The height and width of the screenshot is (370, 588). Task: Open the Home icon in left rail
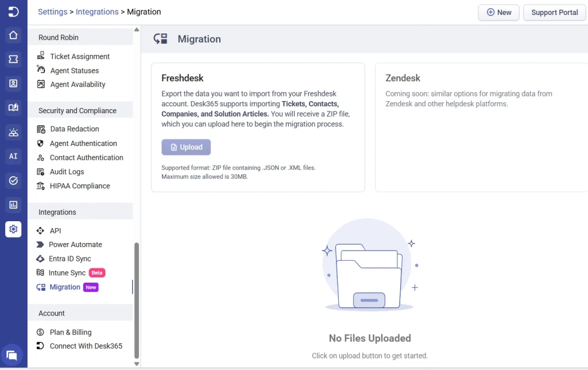(x=13, y=35)
